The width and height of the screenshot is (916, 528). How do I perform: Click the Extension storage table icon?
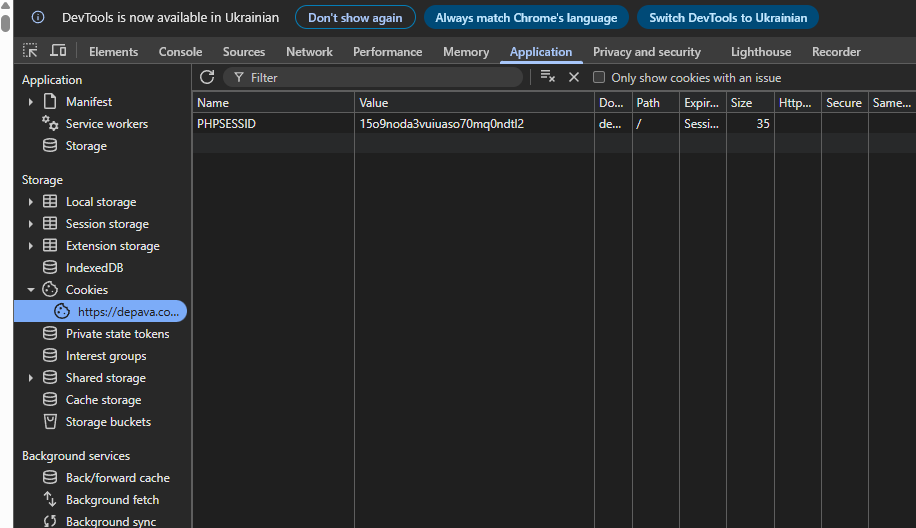tap(50, 245)
